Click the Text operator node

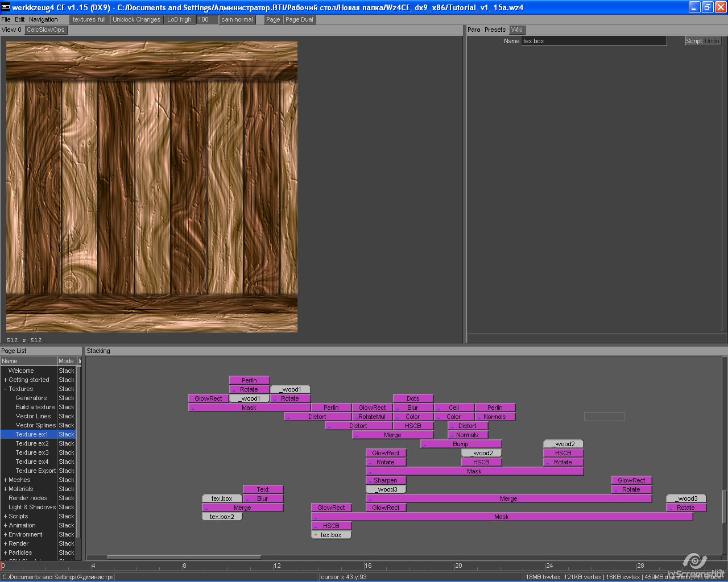pyautogui.click(x=263, y=489)
